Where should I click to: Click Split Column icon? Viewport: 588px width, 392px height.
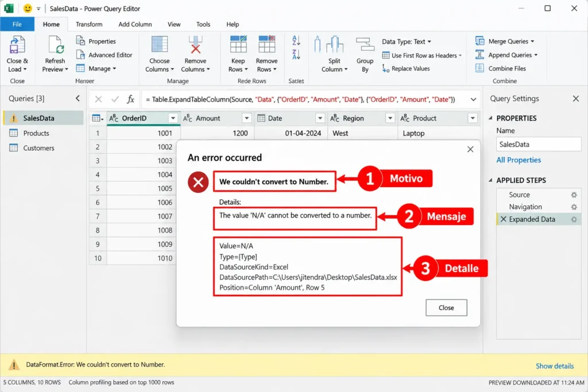tap(334, 45)
